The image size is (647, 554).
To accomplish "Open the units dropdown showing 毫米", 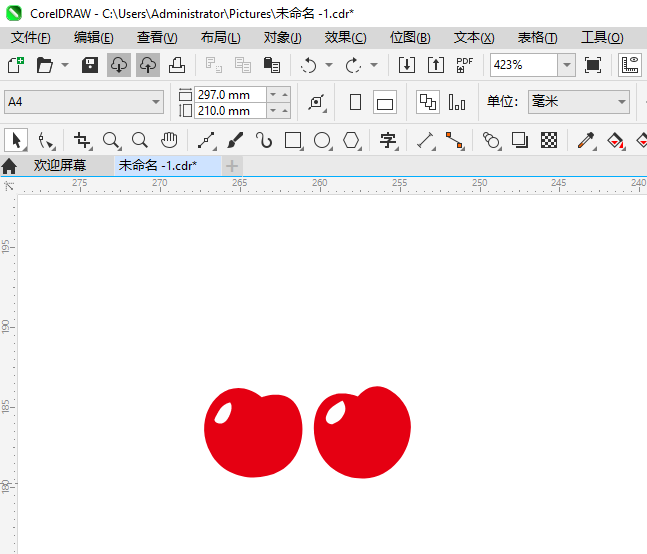I will coord(579,102).
